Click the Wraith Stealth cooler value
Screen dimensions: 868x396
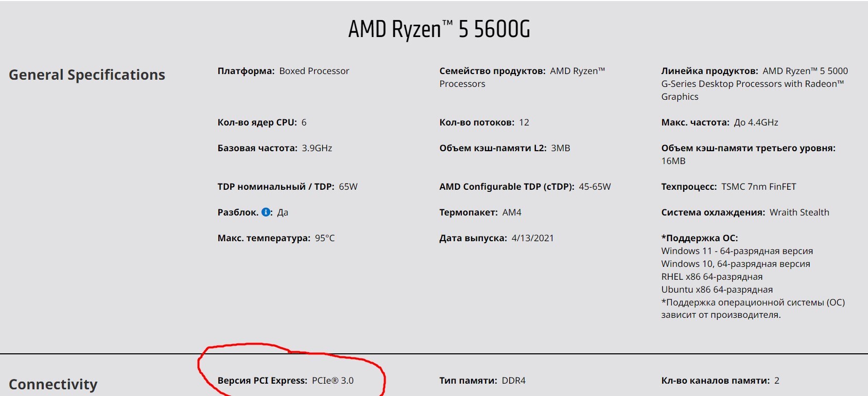[799, 212]
